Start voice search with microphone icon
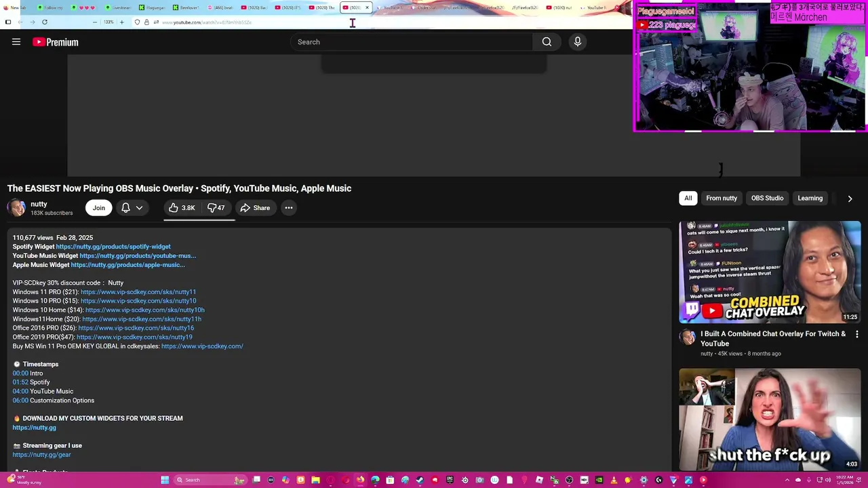This screenshot has width=868, height=488. point(578,42)
